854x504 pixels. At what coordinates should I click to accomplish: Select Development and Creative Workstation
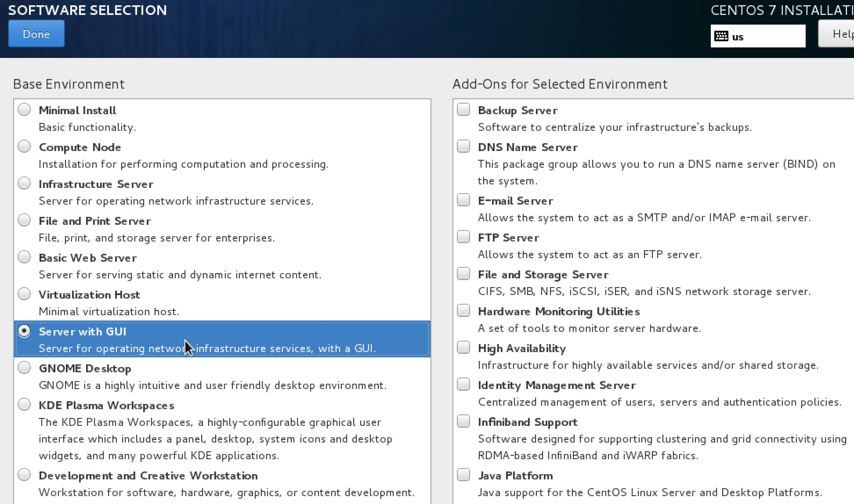24,475
